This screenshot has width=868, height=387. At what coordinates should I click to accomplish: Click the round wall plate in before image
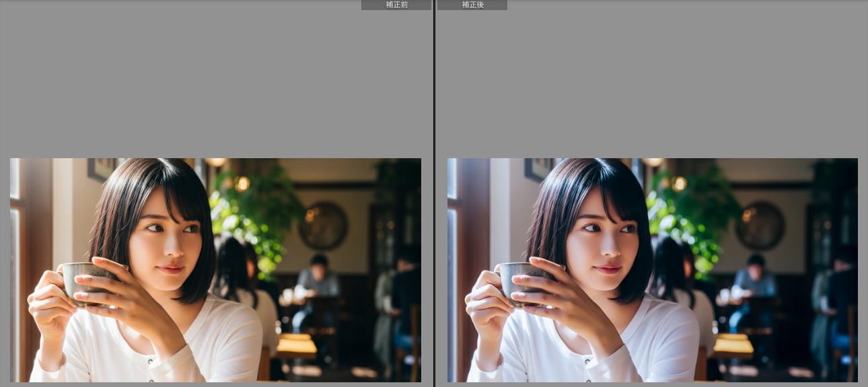click(x=324, y=225)
